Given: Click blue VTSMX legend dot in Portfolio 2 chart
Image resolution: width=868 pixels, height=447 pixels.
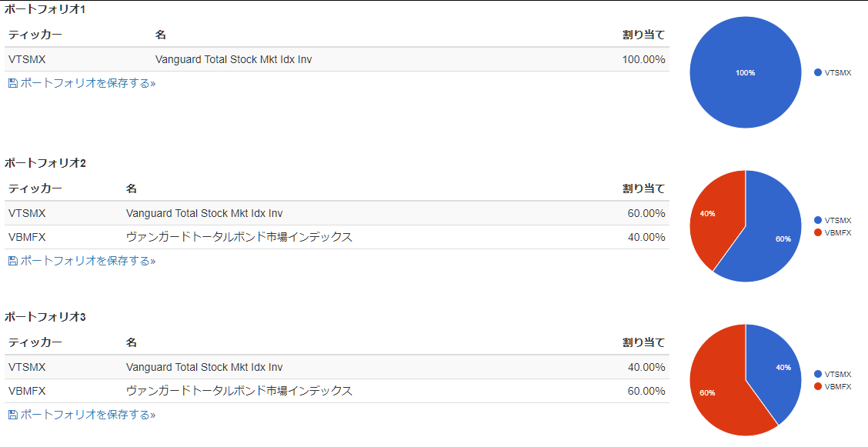Looking at the screenshot, I should coord(818,220).
